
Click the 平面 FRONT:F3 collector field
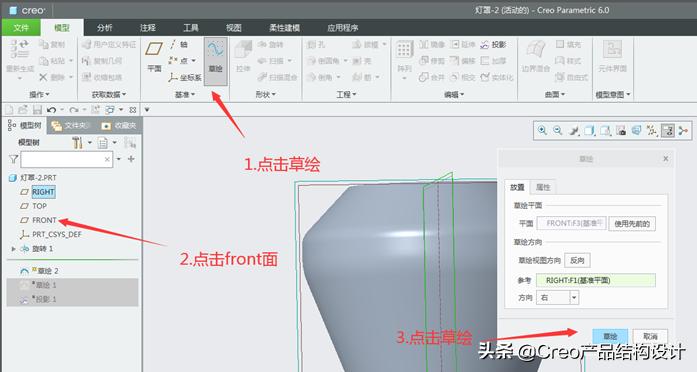pyautogui.click(x=571, y=223)
